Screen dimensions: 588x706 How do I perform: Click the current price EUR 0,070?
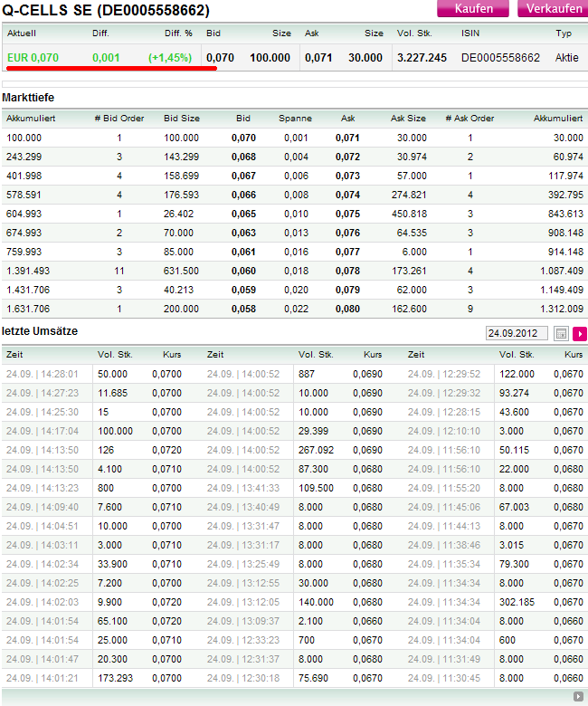pyautogui.click(x=33, y=57)
